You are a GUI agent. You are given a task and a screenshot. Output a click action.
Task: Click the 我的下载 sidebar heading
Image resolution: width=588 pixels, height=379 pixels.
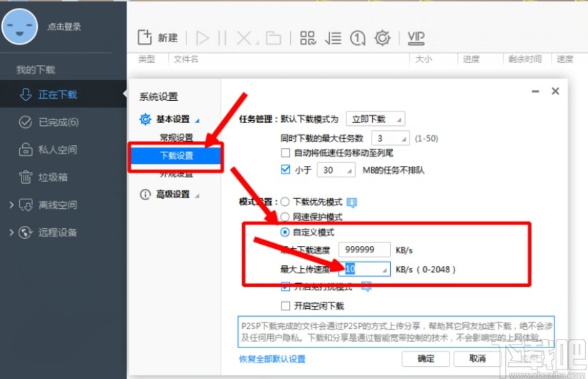click(36, 69)
